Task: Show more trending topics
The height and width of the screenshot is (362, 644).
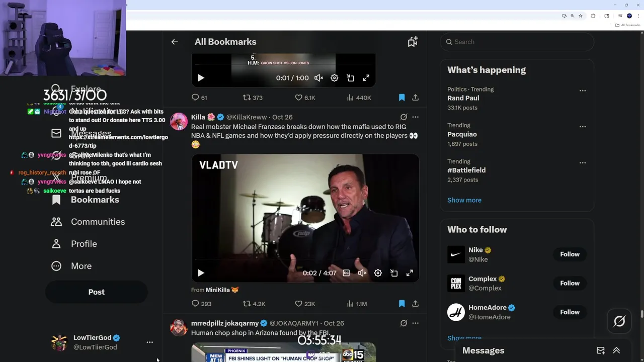Action: point(464,200)
